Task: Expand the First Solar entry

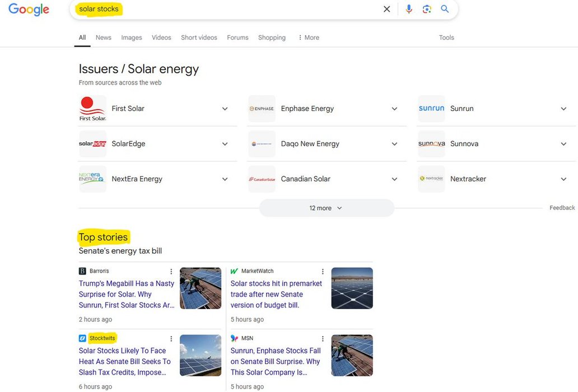Action: 225,109
